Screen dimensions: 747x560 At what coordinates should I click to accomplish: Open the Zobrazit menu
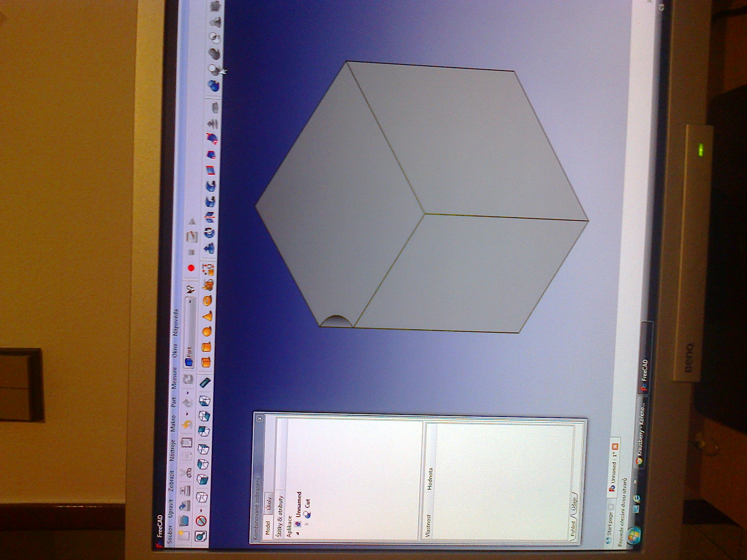point(172,481)
